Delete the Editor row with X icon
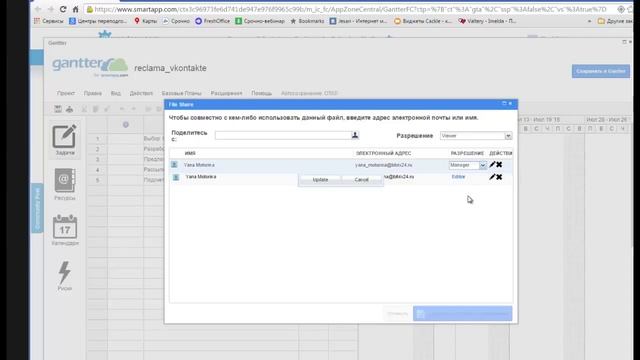 [499, 177]
